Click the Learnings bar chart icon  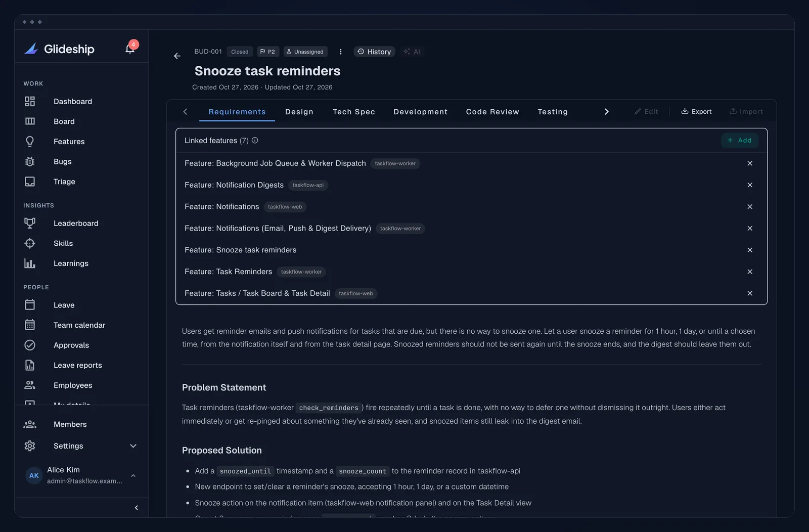click(x=30, y=263)
